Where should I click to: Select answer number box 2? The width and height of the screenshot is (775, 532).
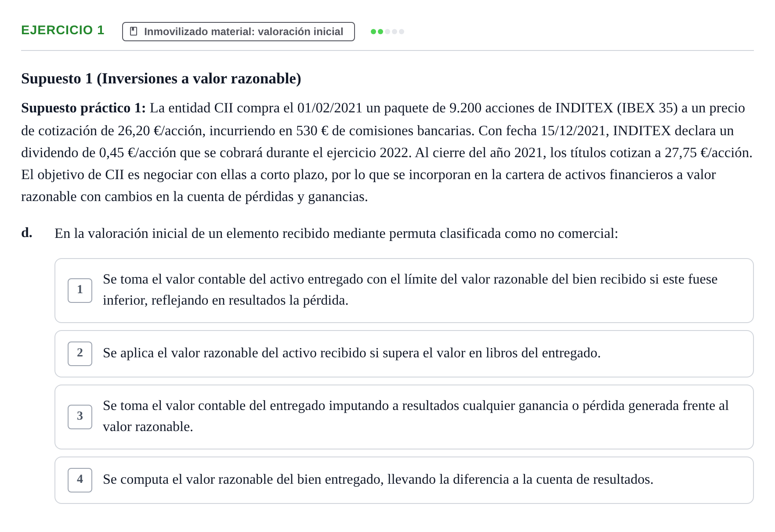[80, 353]
